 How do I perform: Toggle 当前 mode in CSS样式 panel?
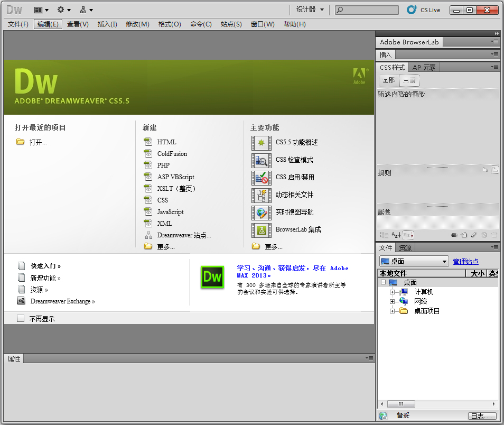[409, 79]
